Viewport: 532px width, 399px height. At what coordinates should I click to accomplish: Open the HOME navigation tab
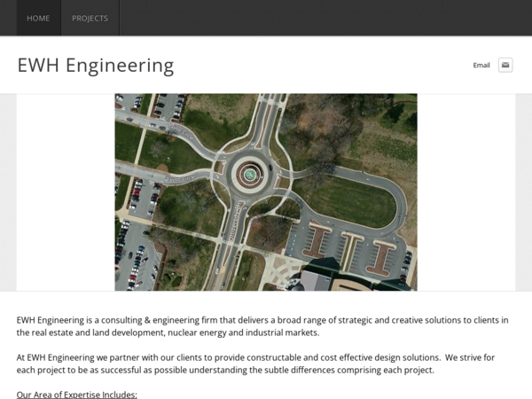point(39,18)
